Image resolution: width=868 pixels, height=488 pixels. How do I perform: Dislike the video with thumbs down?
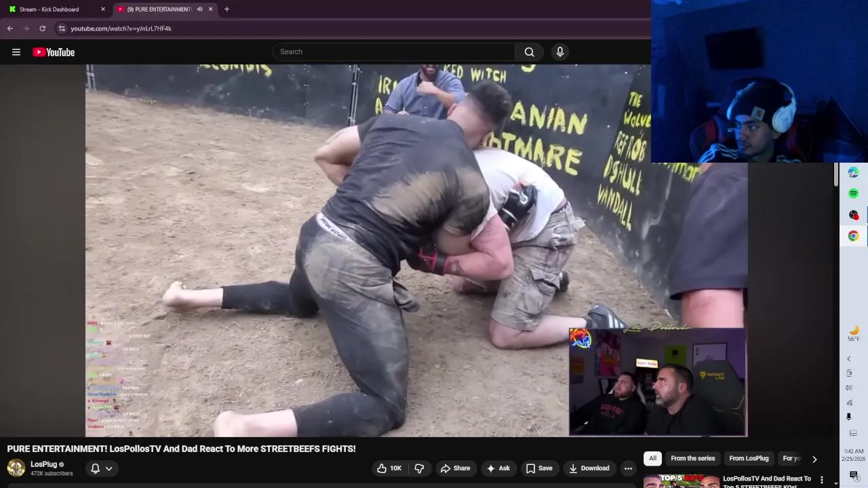point(419,468)
